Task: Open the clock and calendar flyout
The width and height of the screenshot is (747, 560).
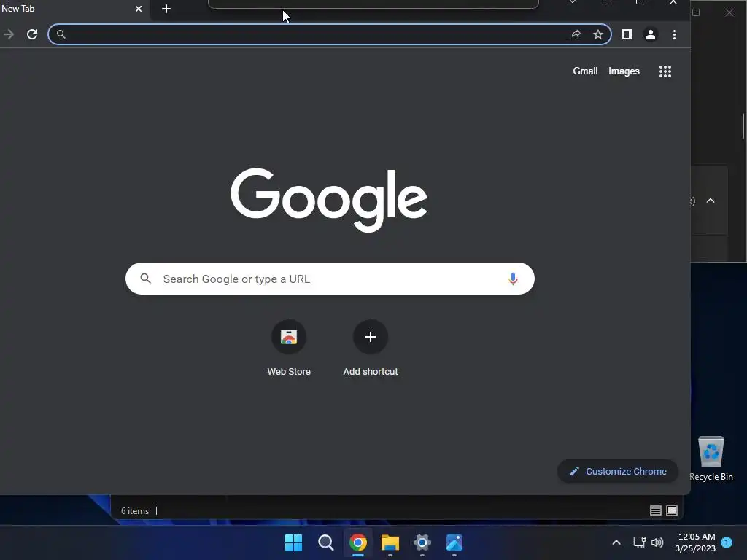Action: click(695, 542)
